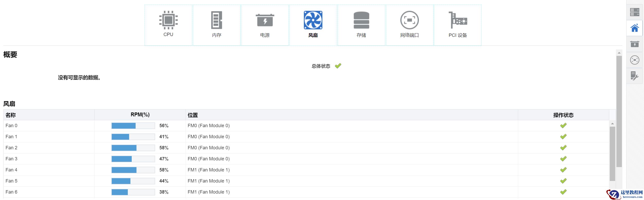Screen dimensions: 644x200
Task: Sort by 名称 column header
Action: (49, 115)
